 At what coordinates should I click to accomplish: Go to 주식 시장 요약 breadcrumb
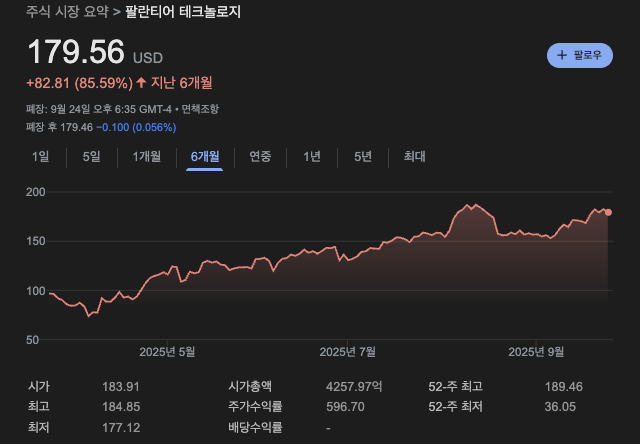point(66,13)
